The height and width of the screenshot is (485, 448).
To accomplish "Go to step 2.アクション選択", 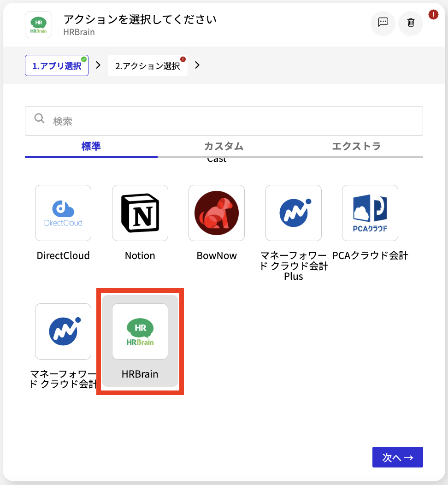I will coord(147,65).
